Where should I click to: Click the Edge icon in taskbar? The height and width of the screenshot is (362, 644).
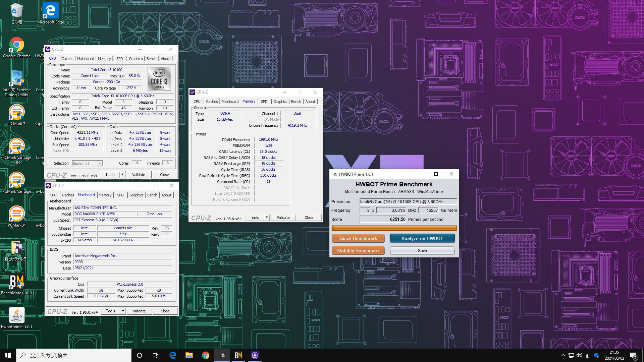[x=173, y=355]
